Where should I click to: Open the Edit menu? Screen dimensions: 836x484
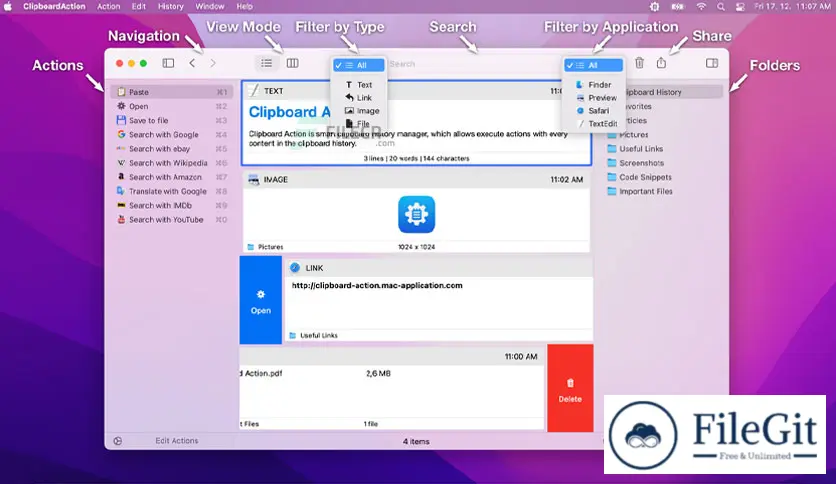139,6
